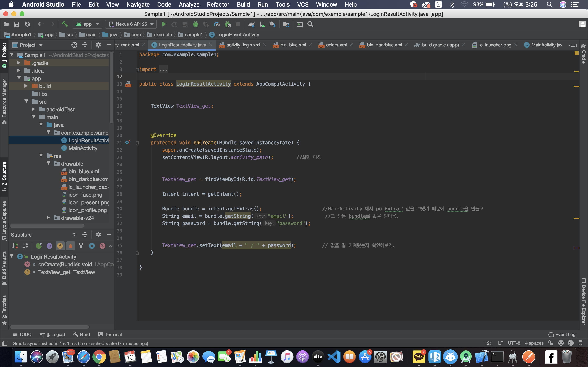The height and width of the screenshot is (367, 588).
Task: Open the app run configuration dropdown
Action: (x=87, y=24)
